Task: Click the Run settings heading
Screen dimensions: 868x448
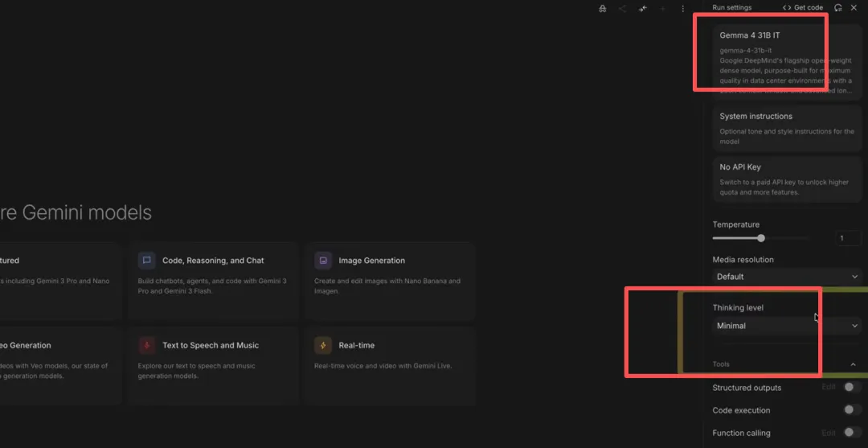Action: (732, 8)
